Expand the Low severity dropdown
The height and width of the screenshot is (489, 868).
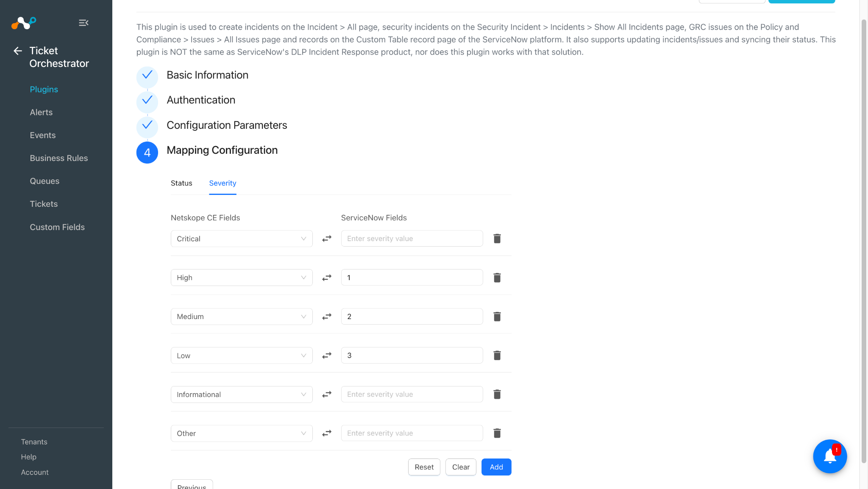[242, 356]
